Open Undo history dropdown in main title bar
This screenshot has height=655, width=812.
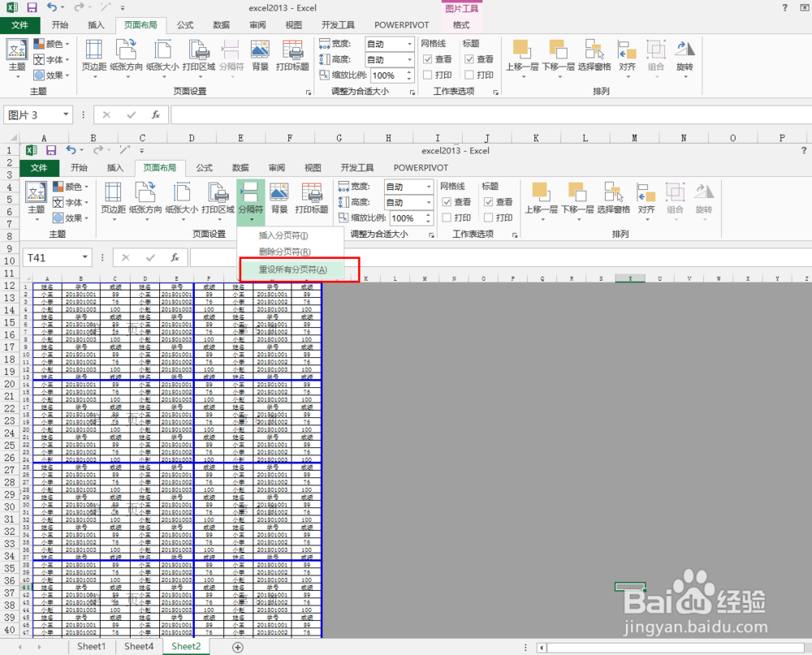(x=63, y=8)
